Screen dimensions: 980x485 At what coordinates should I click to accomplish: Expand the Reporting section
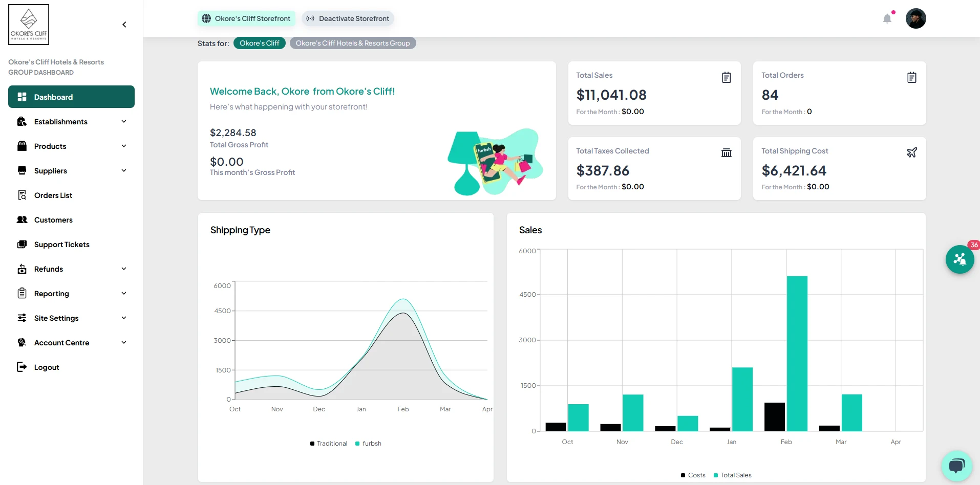tap(71, 294)
